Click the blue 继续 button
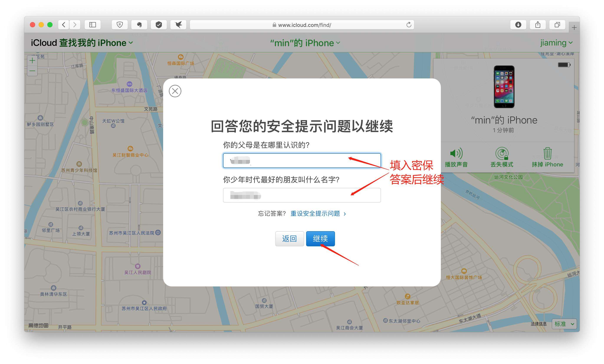This screenshot has width=604, height=364. (x=320, y=239)
